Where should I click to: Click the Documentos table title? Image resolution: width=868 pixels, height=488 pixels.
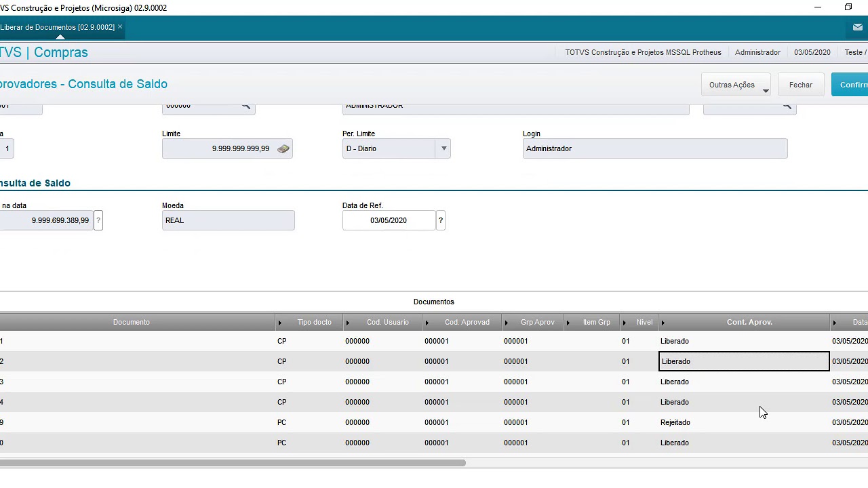434,302
